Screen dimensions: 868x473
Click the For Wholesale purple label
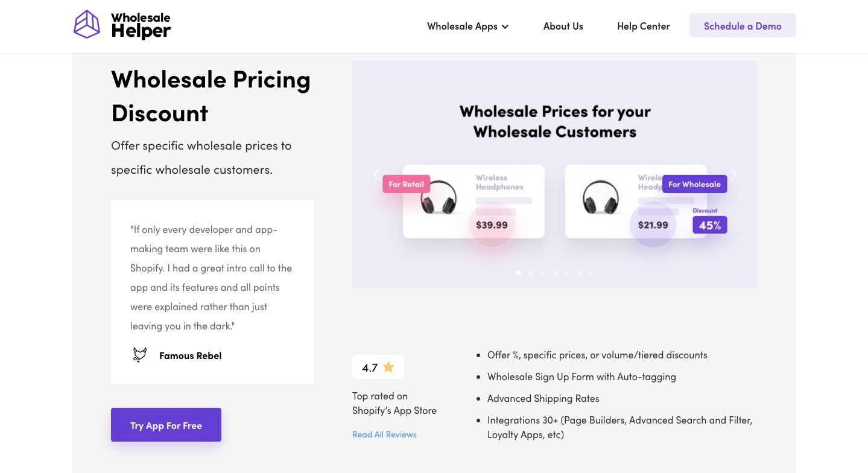[x=694, y=184]
